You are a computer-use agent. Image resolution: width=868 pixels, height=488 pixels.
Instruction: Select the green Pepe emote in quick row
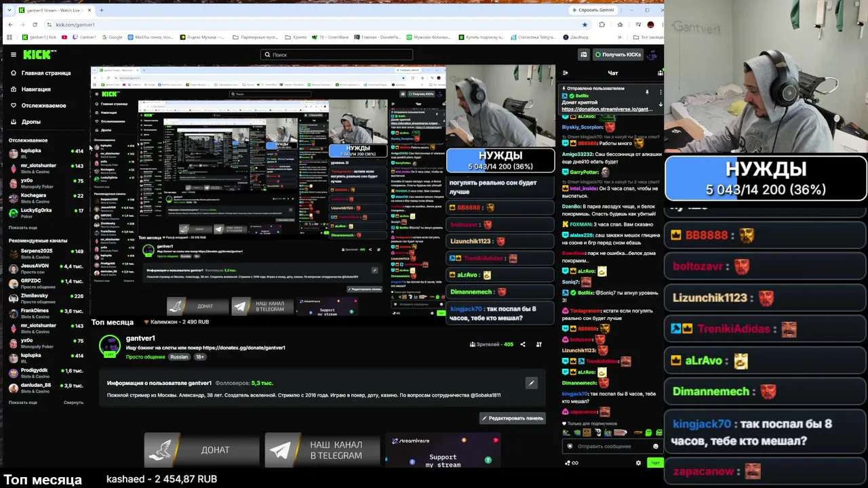[648, 432]
